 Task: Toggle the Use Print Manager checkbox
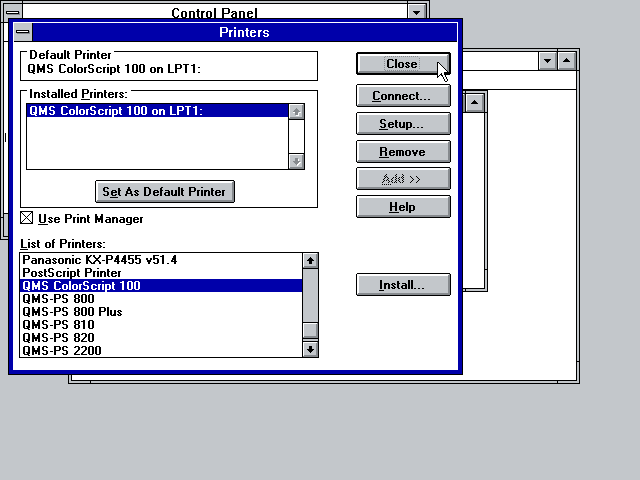[x=27, y=218]
